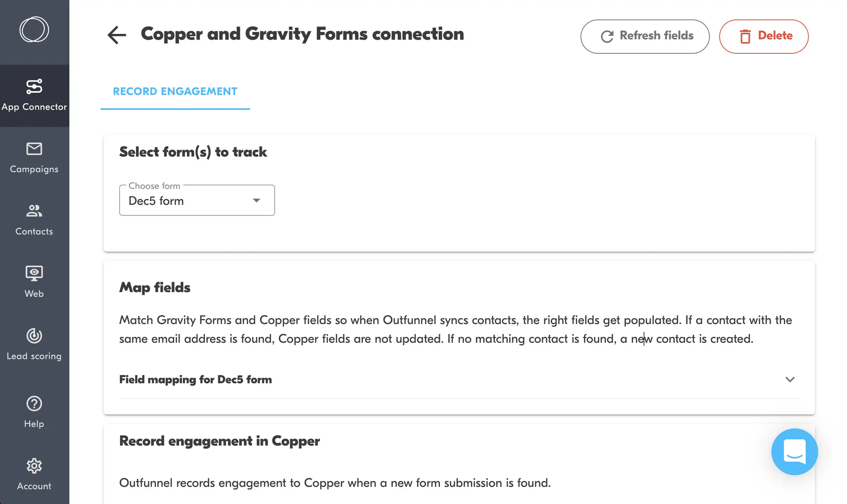Viewport: 847px width, 504px height.
Task: Click the Dec5 form dropdown arrow
Action: [256, 201]
